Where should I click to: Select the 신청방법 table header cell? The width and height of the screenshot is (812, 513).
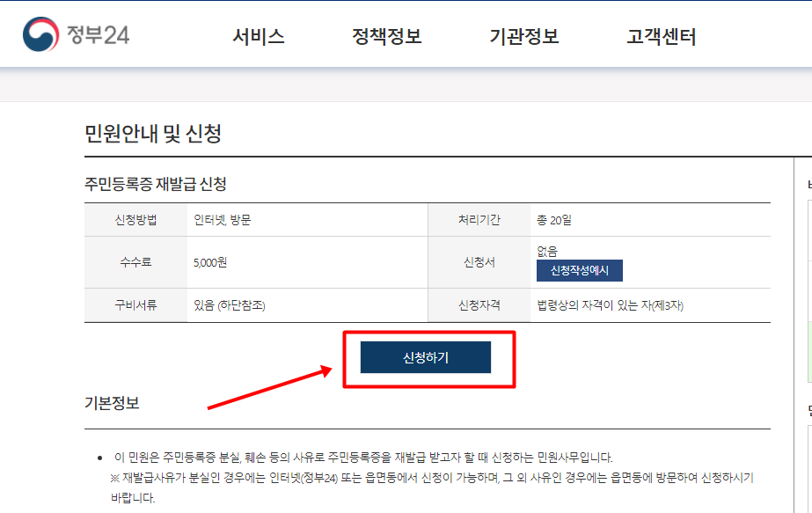tap(138, 221)
